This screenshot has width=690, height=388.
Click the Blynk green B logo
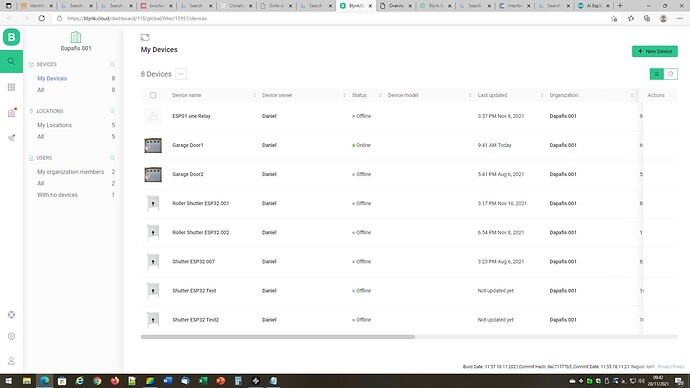pos(11,37)
